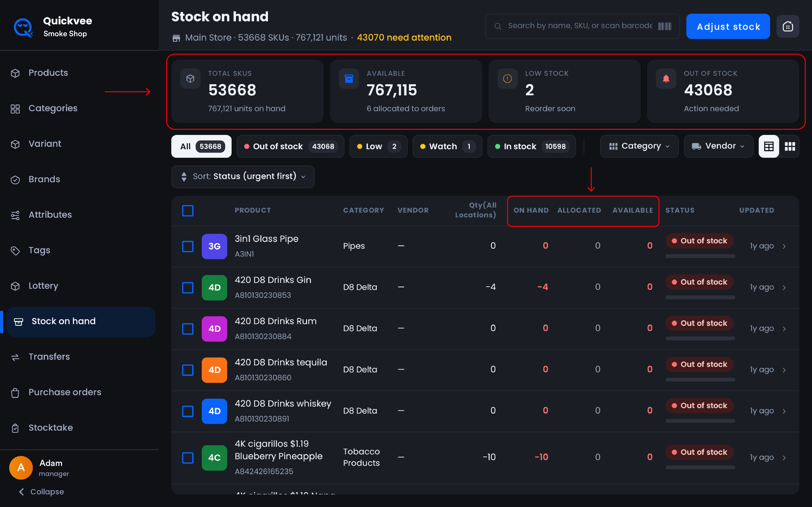Click Adam's user avatar
The width and height of the screenshot is (812, 507).
(x=21, y=467)
